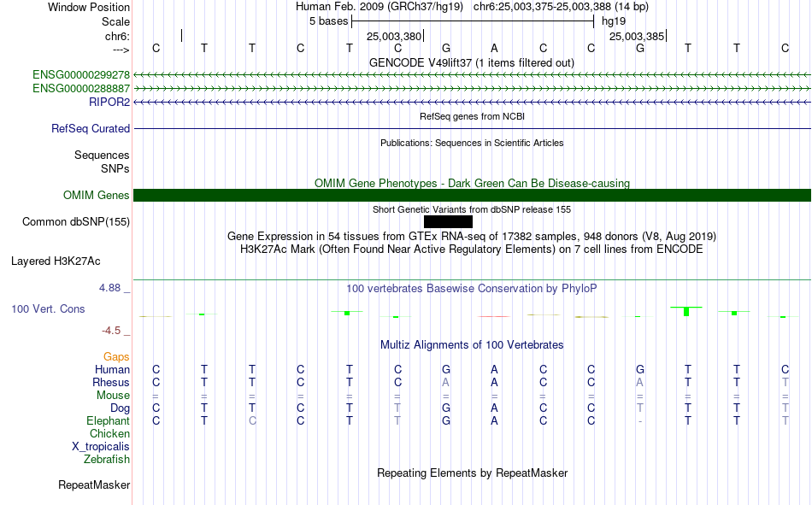The width and height of the screenshot is (812, 505).
Task: Click Publications: Sequences in Scientific Articles title
Action: click(x=472, y=143)
